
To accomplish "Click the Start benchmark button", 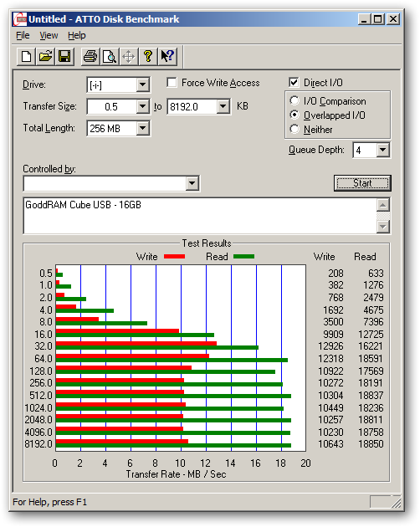I will pyautogui.click(x=362, y=183).
